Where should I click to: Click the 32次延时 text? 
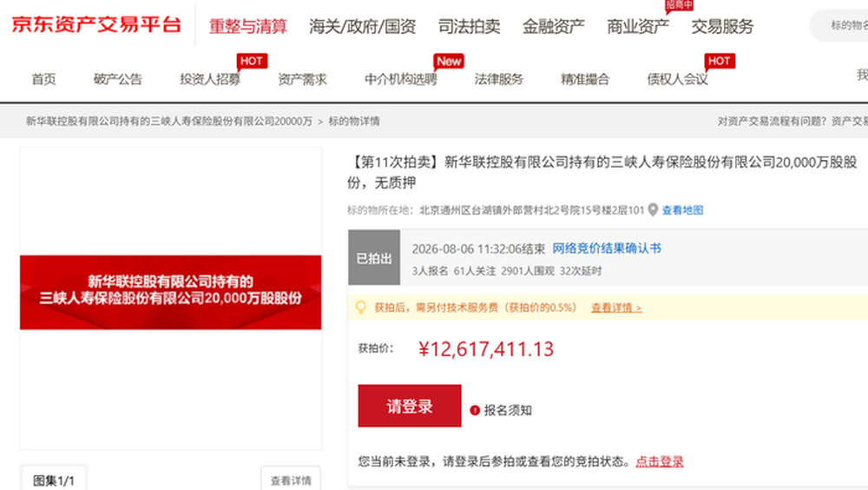click(x=581, y=271)
